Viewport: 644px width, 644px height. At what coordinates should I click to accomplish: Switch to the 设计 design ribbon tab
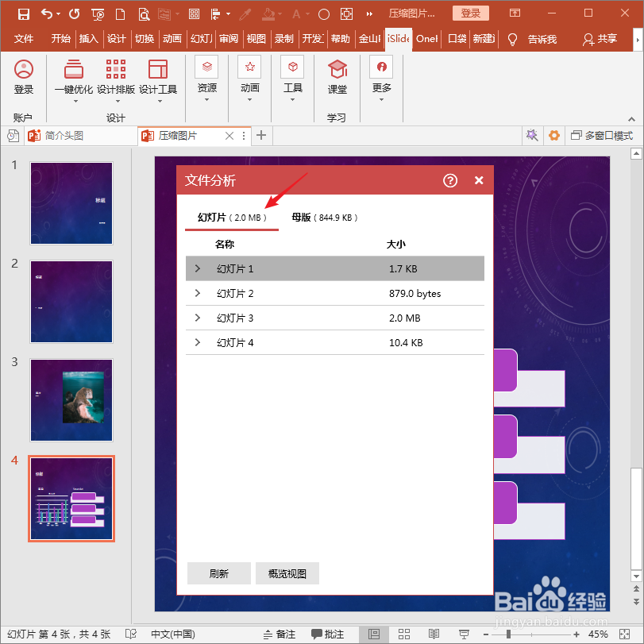click(117, 39)
